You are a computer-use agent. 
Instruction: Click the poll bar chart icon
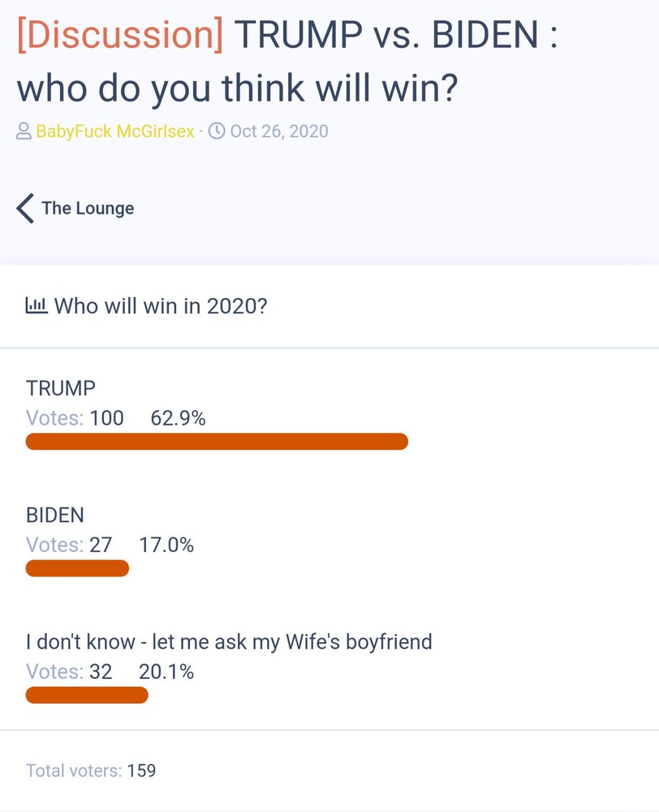pyautogui.click(x=37, y=305)
